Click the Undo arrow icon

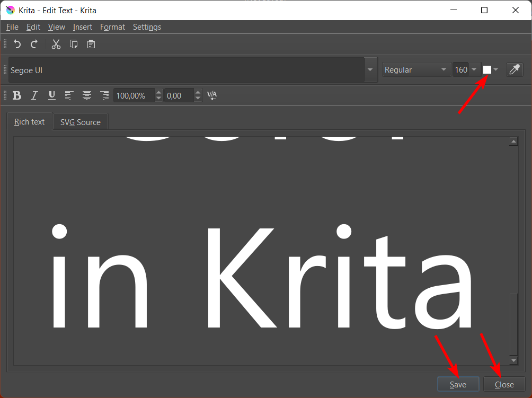[x=17, y=44]
